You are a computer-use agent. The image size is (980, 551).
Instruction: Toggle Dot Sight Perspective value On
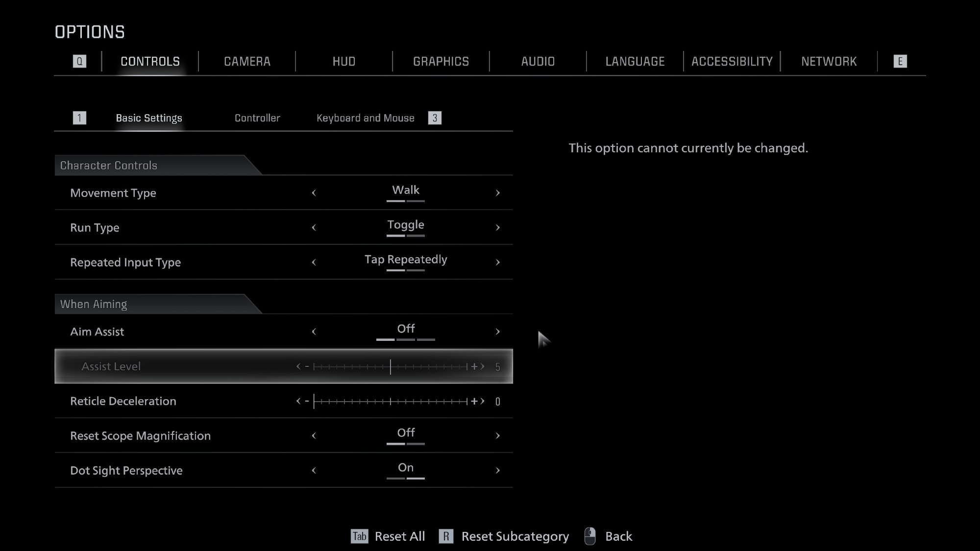(x=405, y=468)
